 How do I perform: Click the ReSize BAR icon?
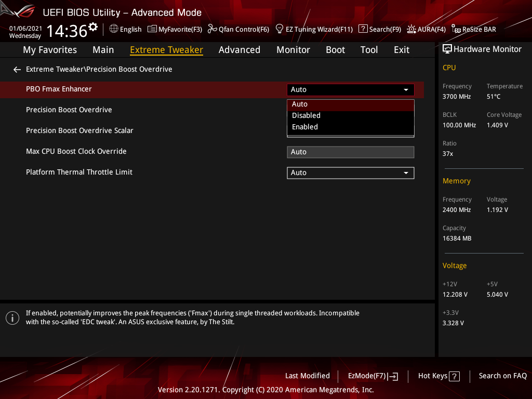tap(456, 29)
